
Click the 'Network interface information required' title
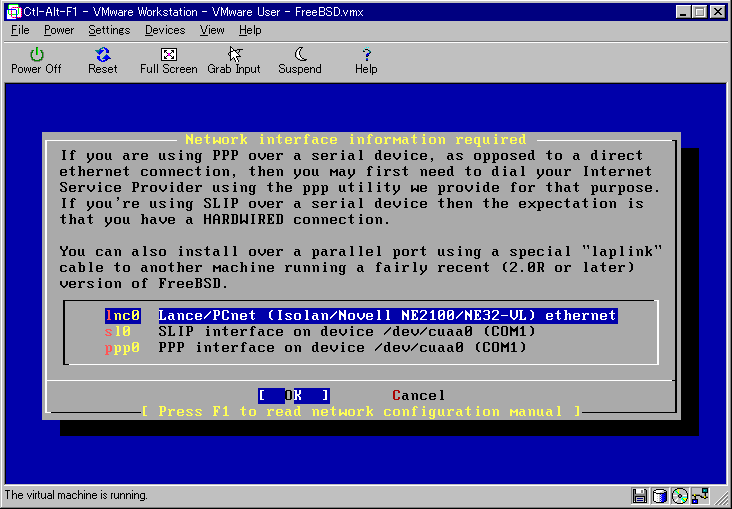tap(356, 140)
